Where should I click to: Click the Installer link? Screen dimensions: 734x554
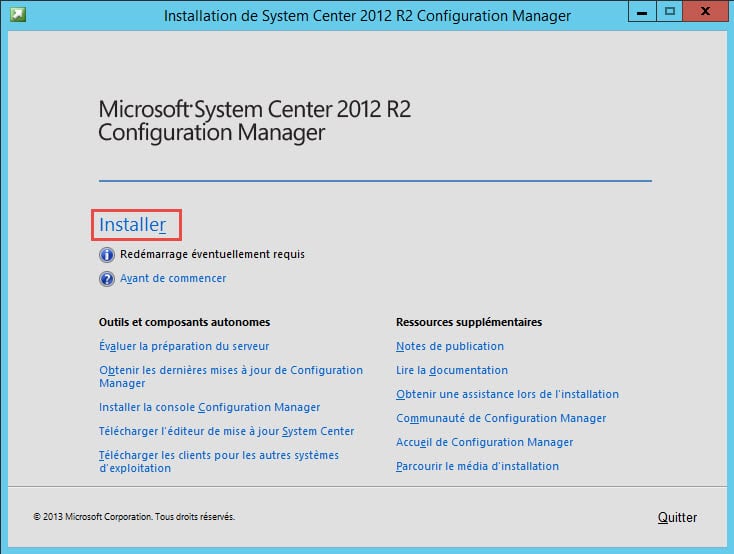(x=132, y=225)
